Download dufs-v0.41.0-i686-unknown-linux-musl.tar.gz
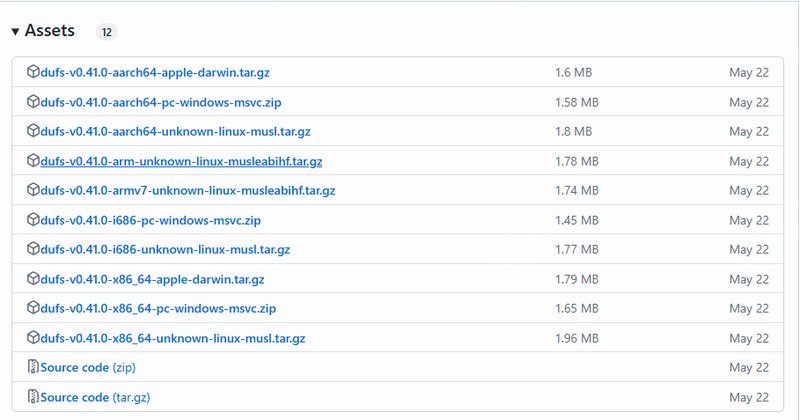 tap(165, 249)
